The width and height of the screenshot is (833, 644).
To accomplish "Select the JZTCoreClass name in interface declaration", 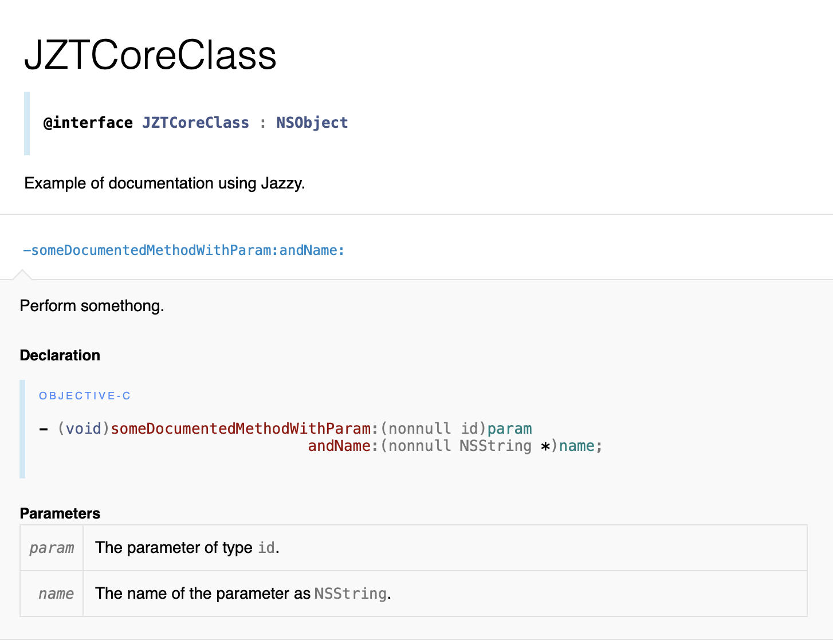I will pyautogui.click(x=195, y=122).
